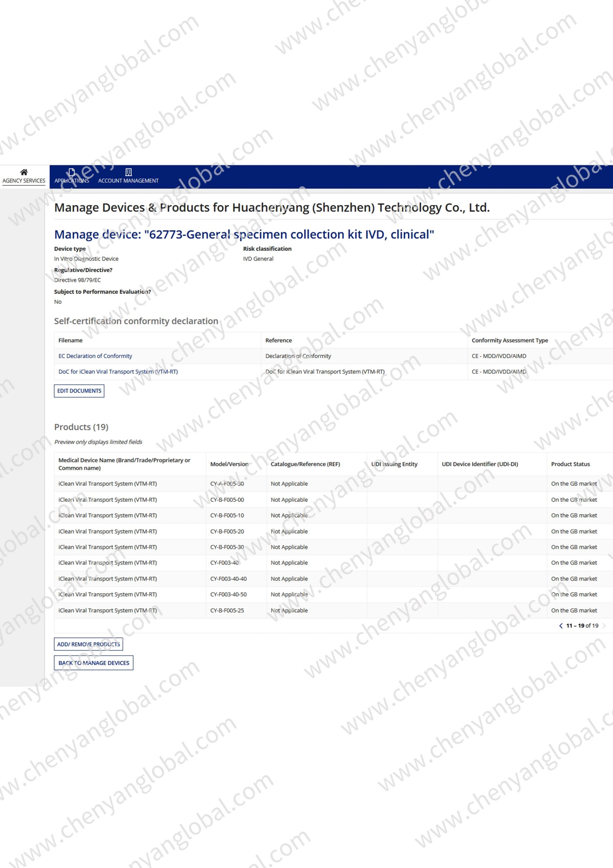613x868 pixels.
Task: Go to previous products page arrow
Action: (x=560, y=626)
